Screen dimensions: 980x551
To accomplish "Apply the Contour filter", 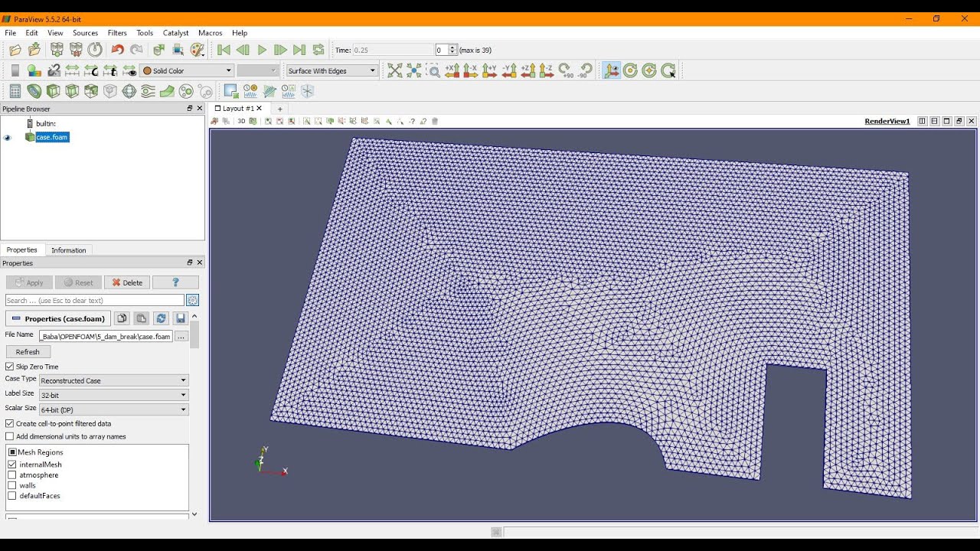I will pyautogui.click(x=34, y=91).
